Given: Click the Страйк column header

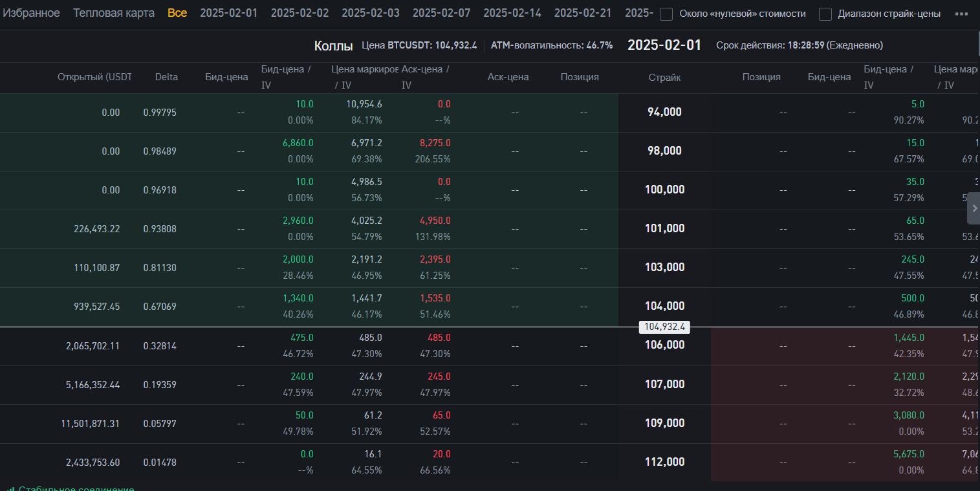Looking at the screenshot, I should (664, 77).
